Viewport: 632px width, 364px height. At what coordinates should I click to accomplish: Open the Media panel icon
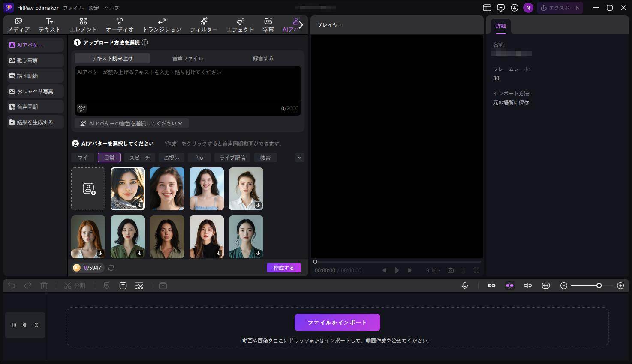(x=18, y=25)
